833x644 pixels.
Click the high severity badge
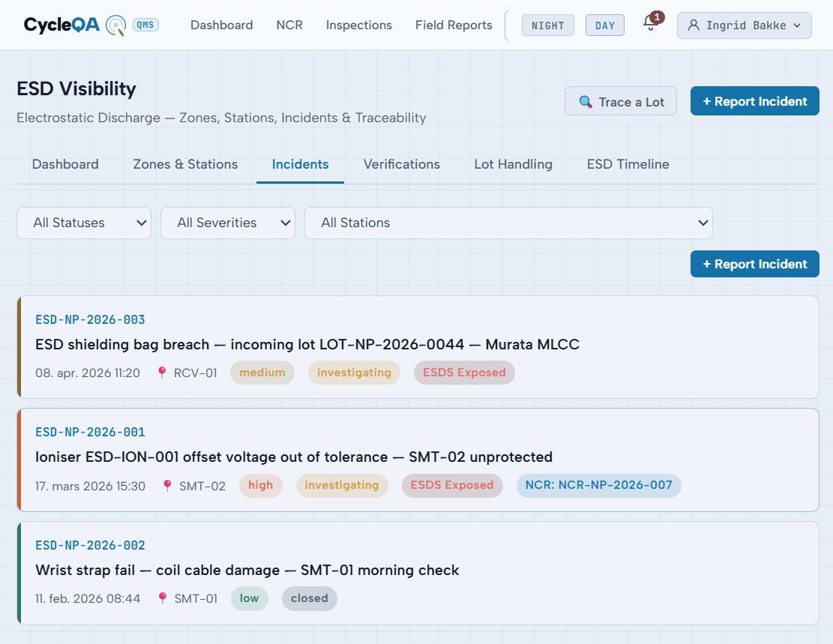click(260, 485)
